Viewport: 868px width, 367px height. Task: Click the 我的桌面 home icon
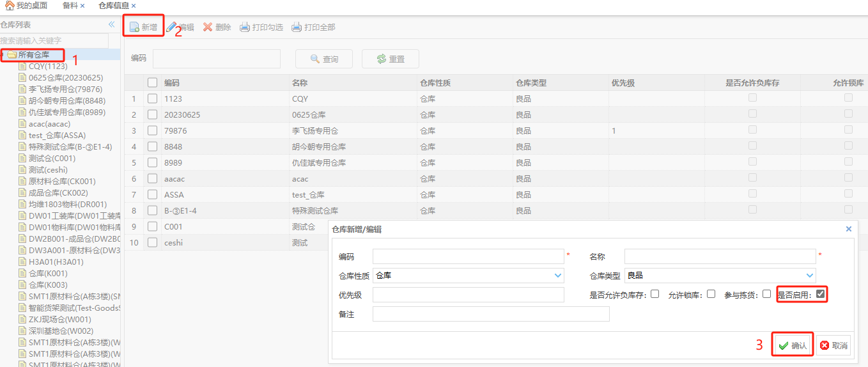10,6
